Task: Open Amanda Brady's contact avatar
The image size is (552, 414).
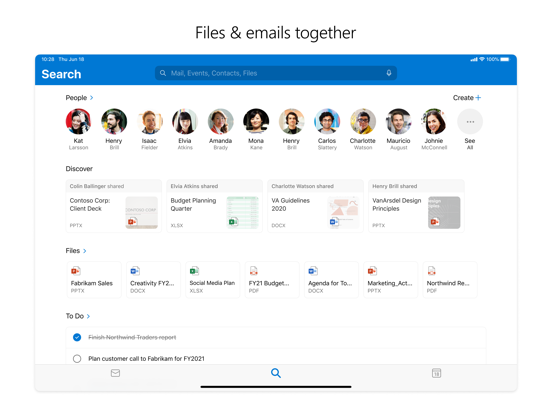Action: [x=220, y=121]
